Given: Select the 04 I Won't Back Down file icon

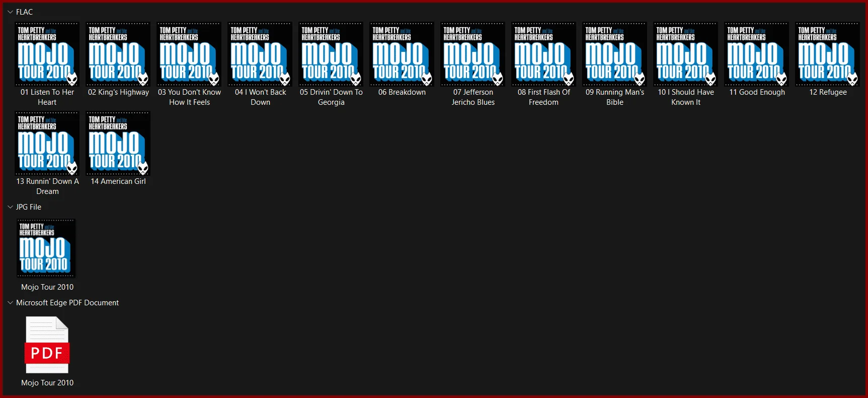Looking at the screenshot, I should [260, 54].
